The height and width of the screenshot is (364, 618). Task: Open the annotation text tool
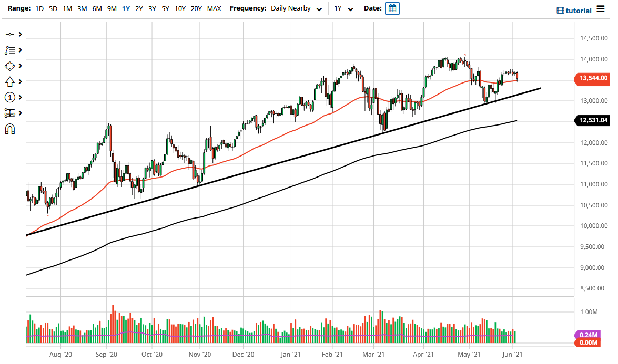click(11, 50)
